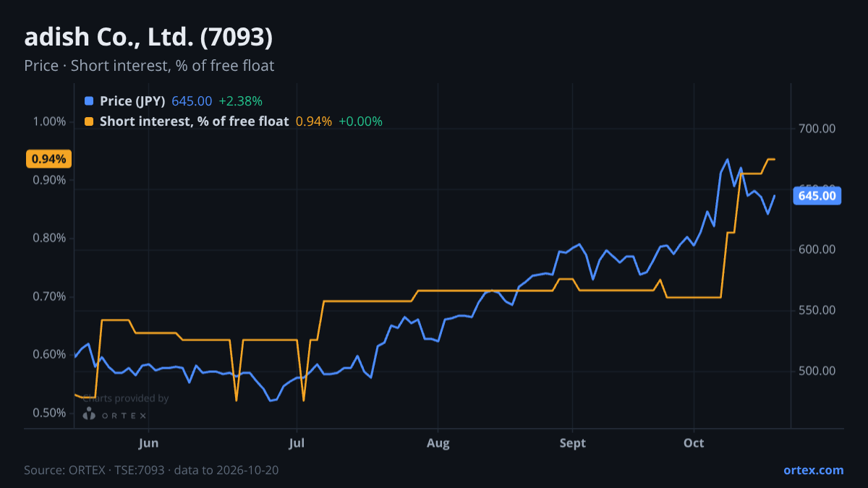Click the 700.00 right axis label
Screen dimensions: 868x488
click(817, 129)
